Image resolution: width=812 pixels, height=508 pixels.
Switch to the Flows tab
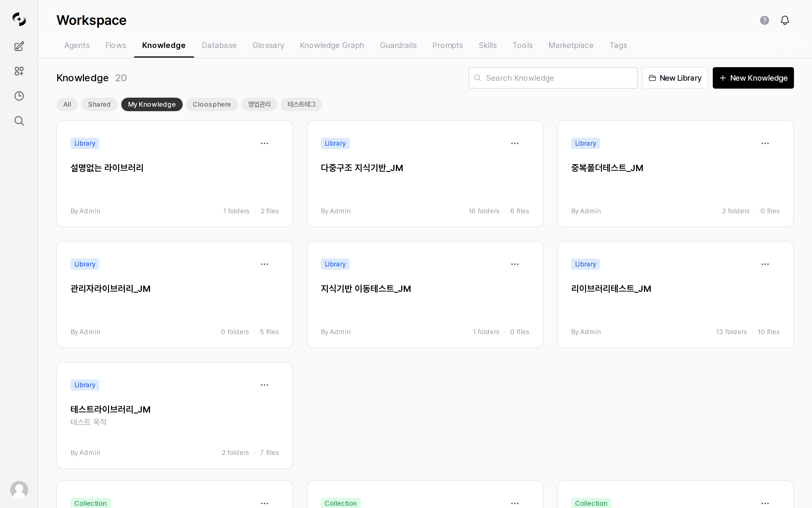point(116,45)
